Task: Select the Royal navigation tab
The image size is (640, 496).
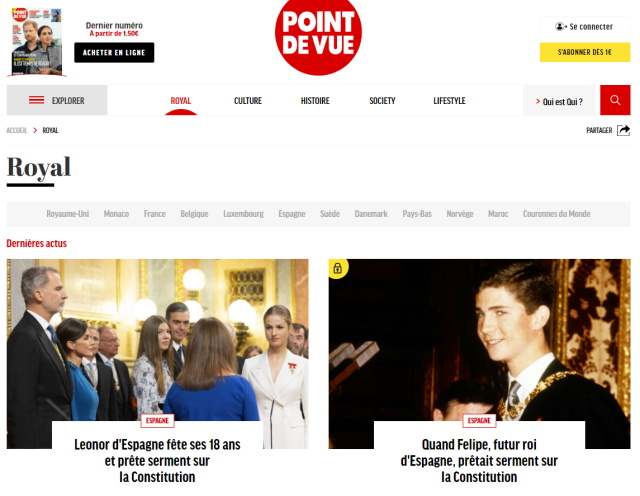Action: 181,100
